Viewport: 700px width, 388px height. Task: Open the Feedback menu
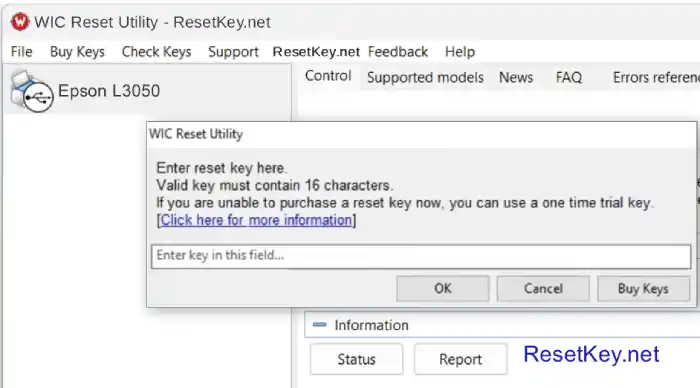[x=398, y=52]
